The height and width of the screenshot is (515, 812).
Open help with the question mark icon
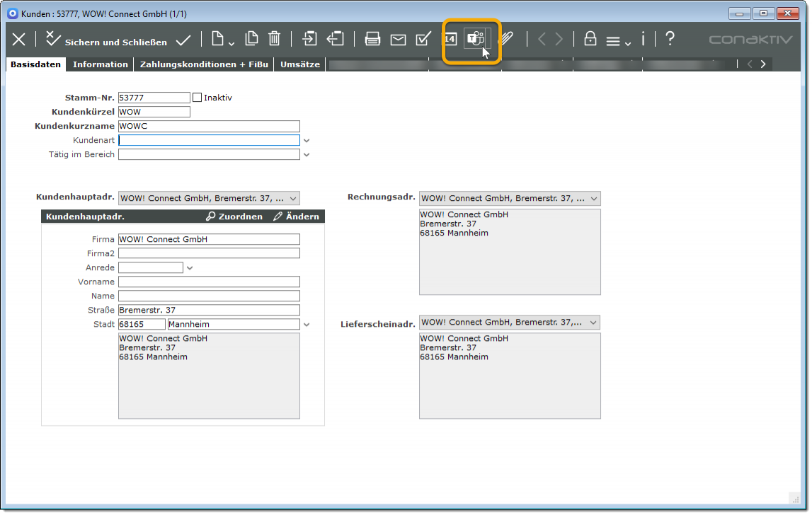click(x=670, y=39)
